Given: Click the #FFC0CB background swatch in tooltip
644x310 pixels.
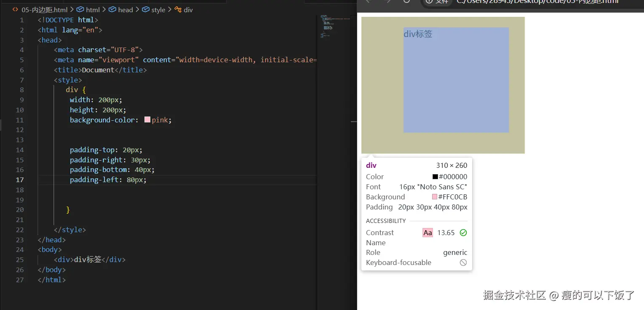Looking at the screenshot, I should coord(435,197).
